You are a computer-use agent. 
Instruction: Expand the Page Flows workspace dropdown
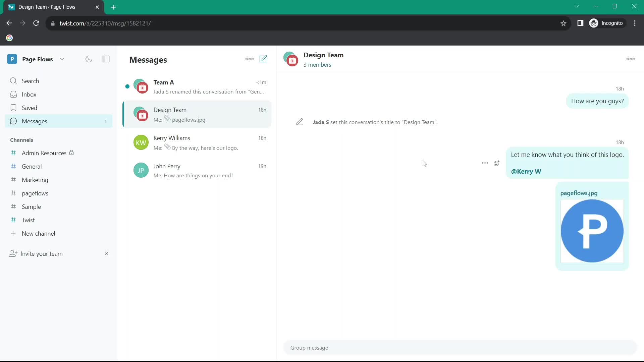coord(62,59)
